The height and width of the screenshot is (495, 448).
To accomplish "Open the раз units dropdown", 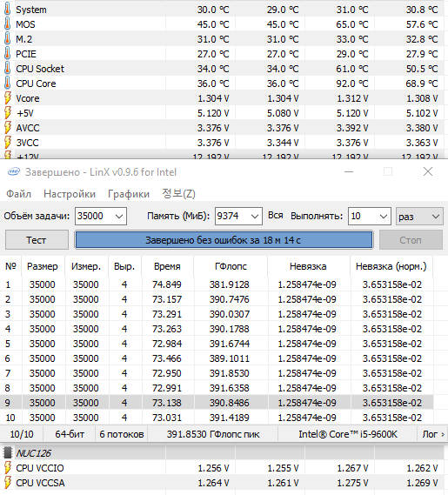I will 419,217.
